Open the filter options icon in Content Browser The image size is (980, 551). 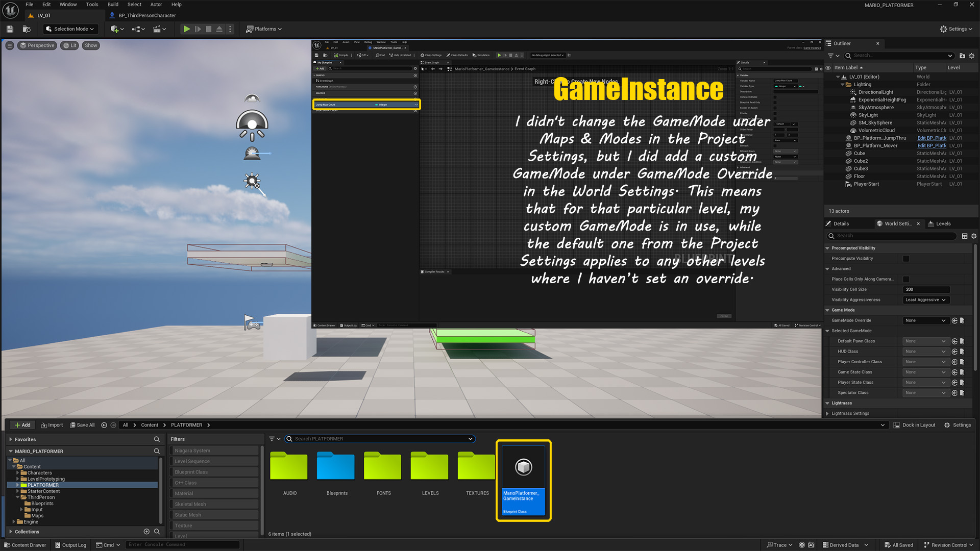272,439
